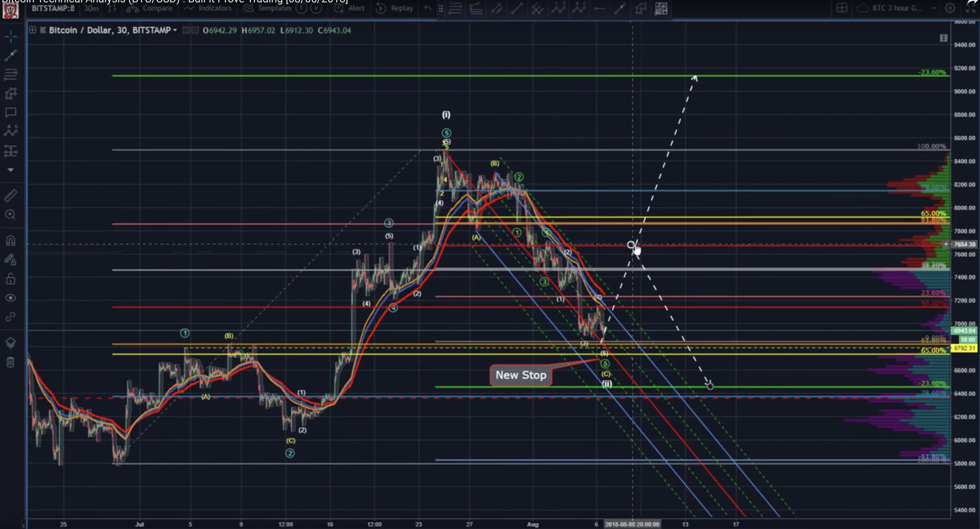Select pitchfork tool in favorites toolbar

(537, 8)
